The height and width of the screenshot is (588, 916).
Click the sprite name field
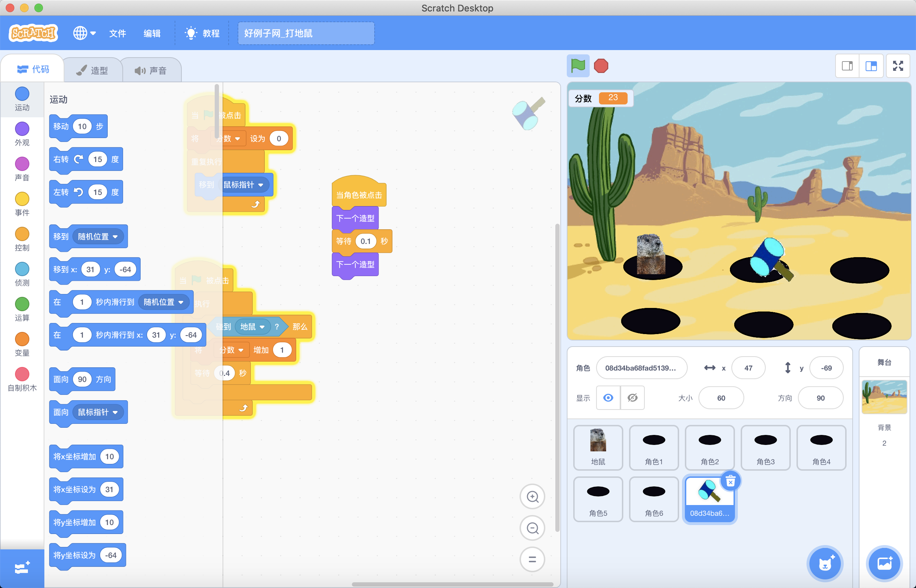pos(641,368)
